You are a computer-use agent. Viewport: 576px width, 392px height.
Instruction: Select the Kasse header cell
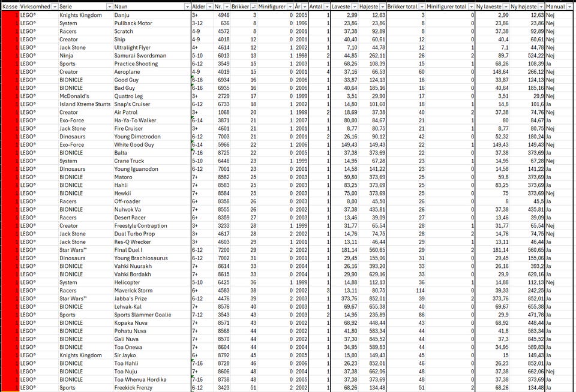[10, 7]
